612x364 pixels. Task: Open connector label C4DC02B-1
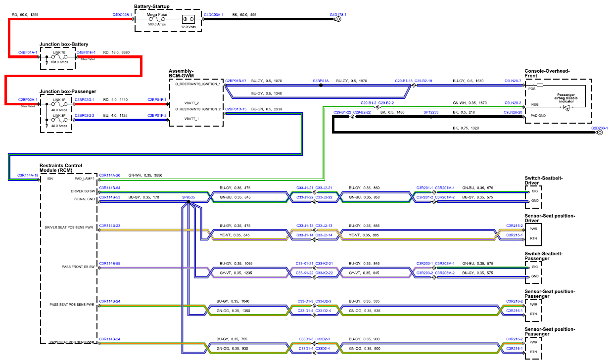coord(122,15)
